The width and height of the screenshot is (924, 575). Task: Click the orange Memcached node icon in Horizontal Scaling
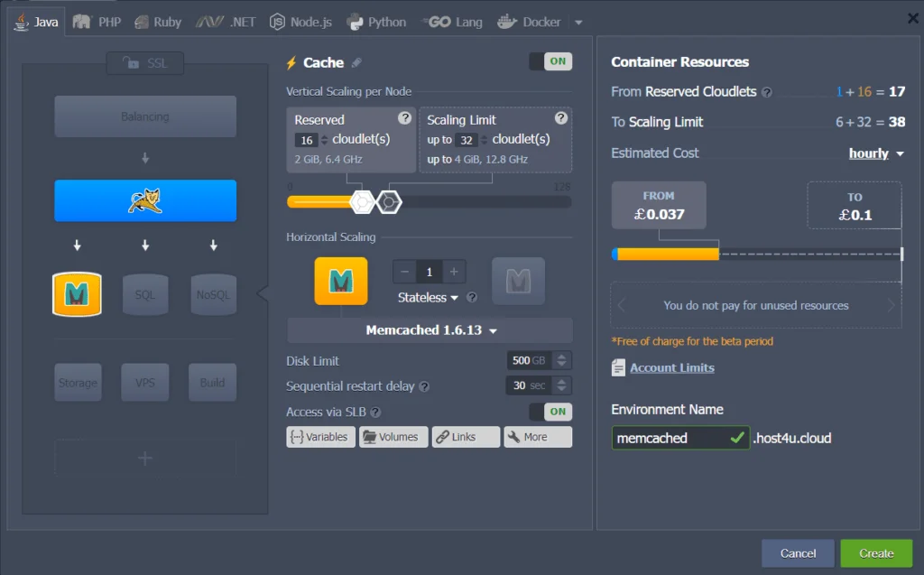341,281
